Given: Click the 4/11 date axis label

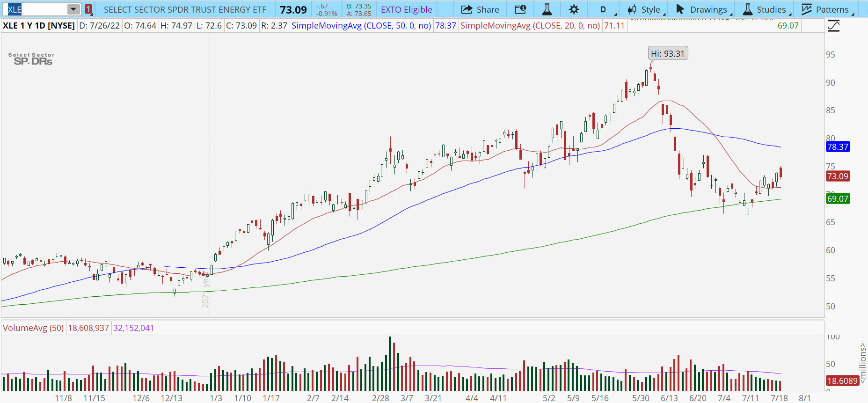Looking at the screenshot, I should (498, 398).
